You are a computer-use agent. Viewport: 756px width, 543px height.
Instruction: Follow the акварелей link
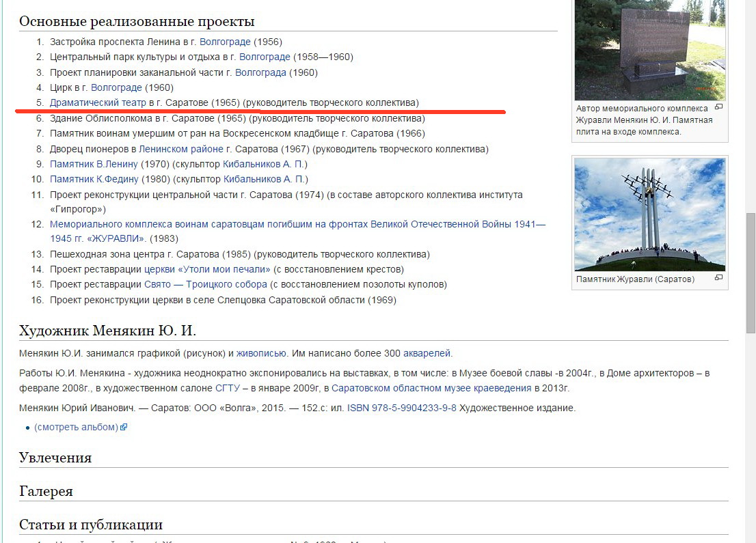[x=427, y=354]
